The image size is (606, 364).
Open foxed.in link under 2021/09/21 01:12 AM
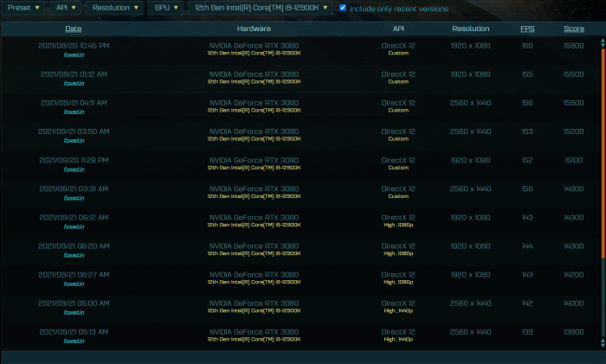(x=74, y=83)
